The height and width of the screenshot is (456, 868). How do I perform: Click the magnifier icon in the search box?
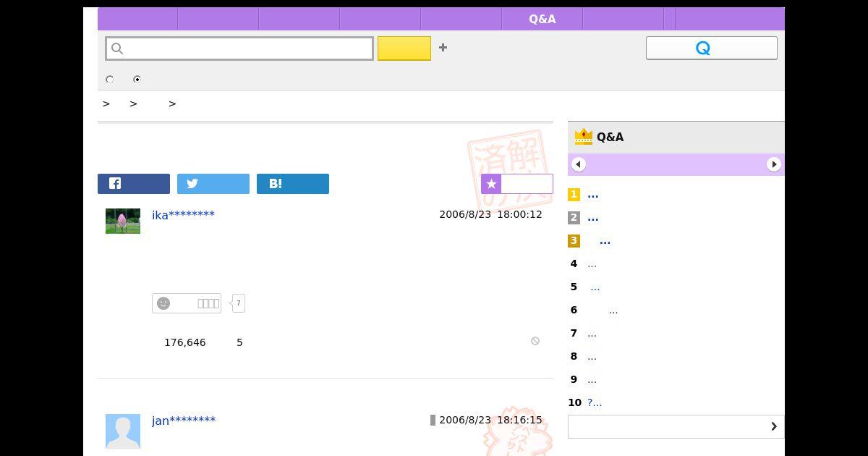pyautogui.click(x=117, y=48)
